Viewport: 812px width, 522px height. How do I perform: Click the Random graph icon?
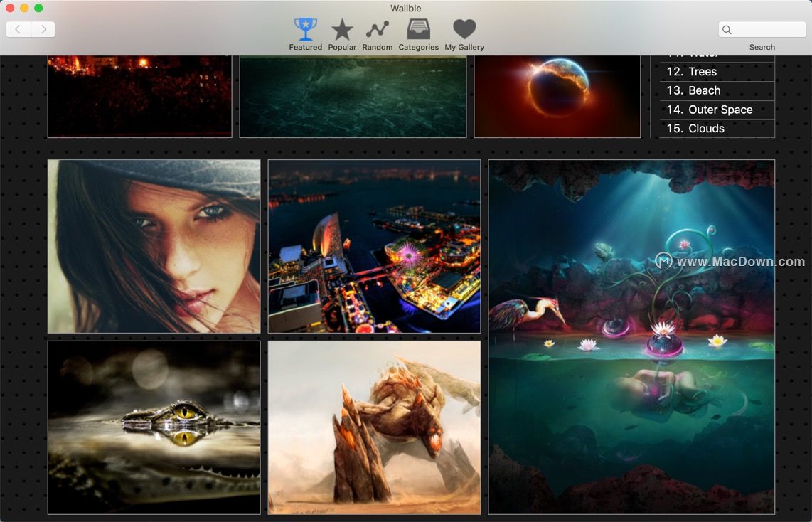[x=377, y=30]
